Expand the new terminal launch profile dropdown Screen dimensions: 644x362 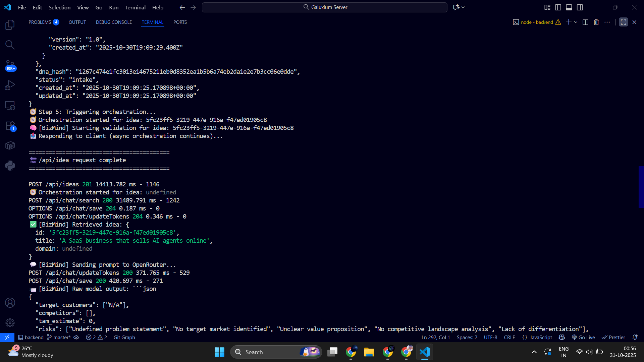(576, 22)
